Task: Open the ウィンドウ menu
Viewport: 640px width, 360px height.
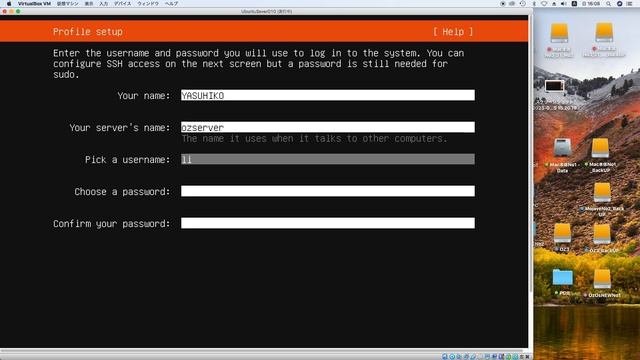Action: click(148, 3)
